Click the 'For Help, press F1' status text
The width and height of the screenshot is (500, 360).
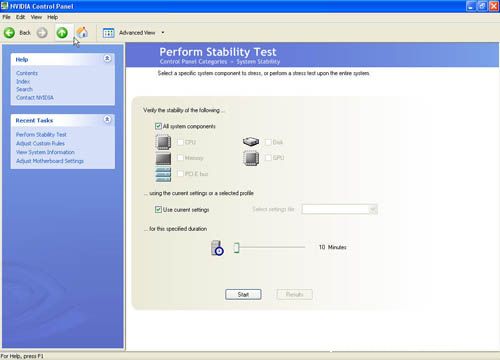(x=22, y=356)
